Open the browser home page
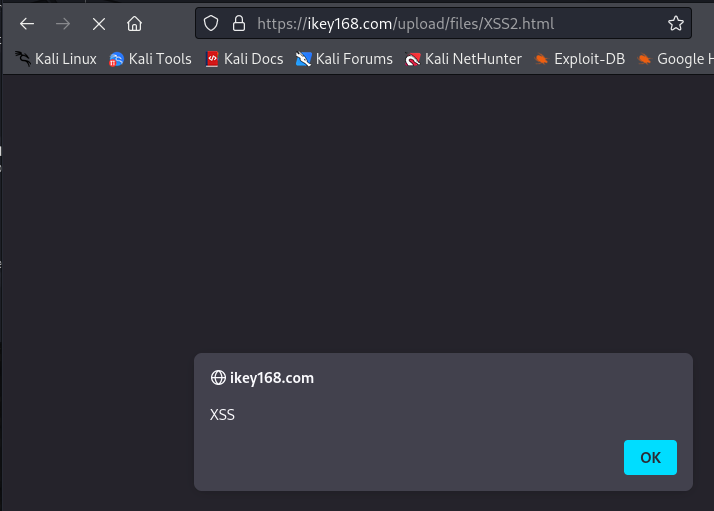This screenshot has width=714, height=511. tap(134, 24)
